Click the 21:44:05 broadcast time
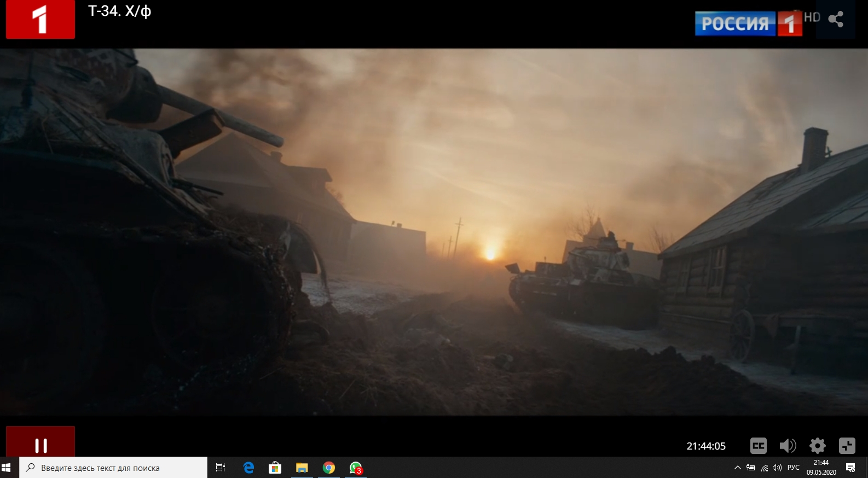 pos(706,446)
